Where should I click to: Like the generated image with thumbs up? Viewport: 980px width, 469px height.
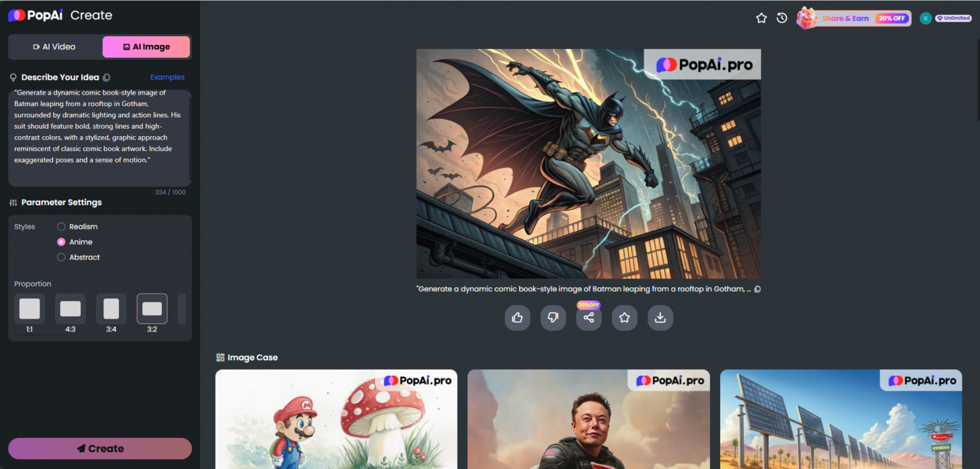[x=517, y=317]
